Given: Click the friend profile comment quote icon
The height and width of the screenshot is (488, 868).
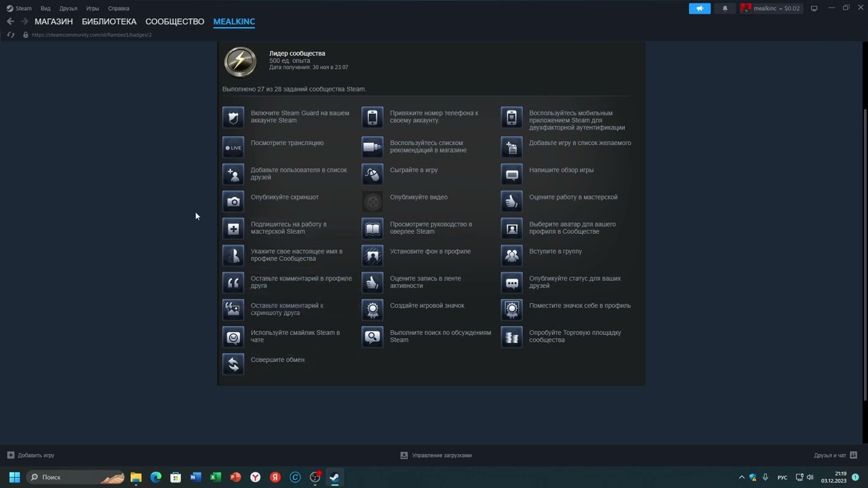Looking at the screenshot, I should click(233, 283).
